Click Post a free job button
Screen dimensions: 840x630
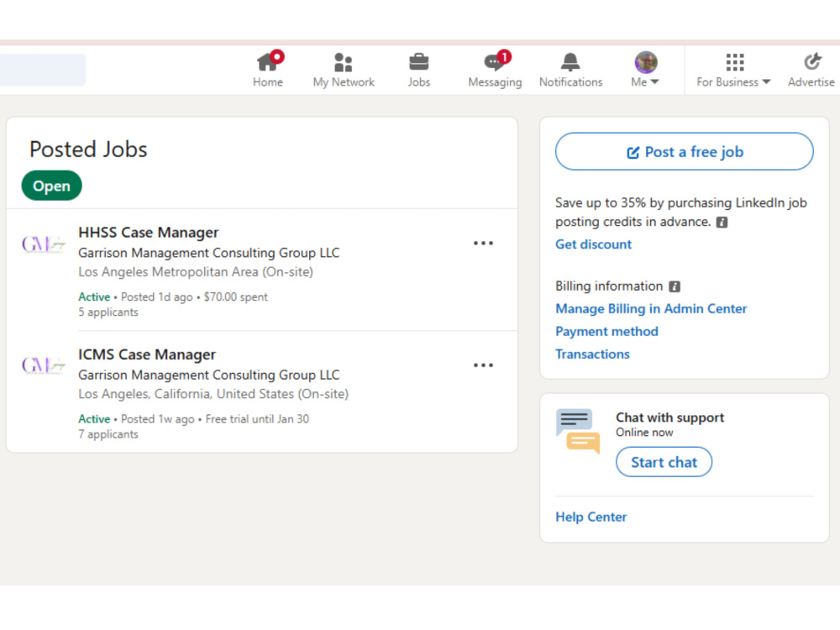click(x=684, y=151)
